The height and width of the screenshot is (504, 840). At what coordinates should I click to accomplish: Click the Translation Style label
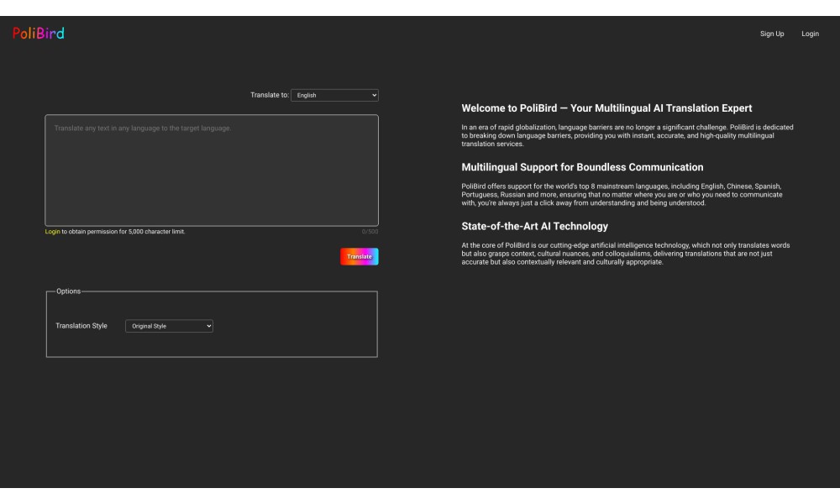click(81, 326)
